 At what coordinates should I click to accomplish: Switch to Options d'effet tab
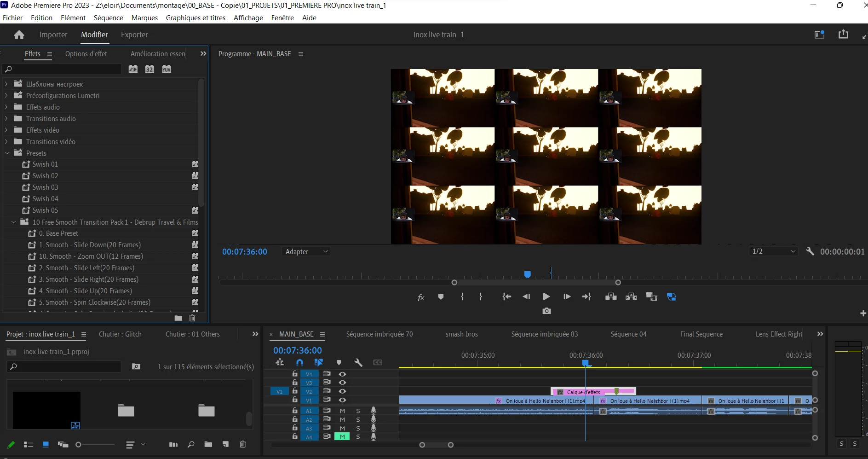86,54
